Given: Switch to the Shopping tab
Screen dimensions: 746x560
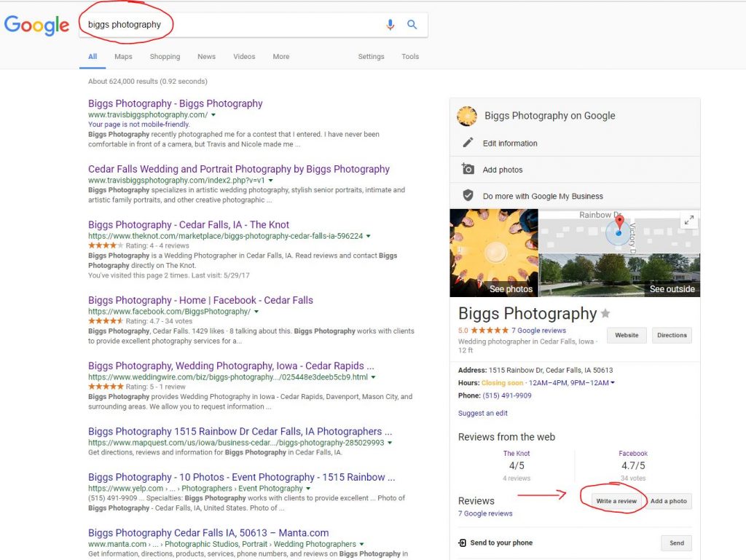Looking at the screenshot, I should point(165,57).
